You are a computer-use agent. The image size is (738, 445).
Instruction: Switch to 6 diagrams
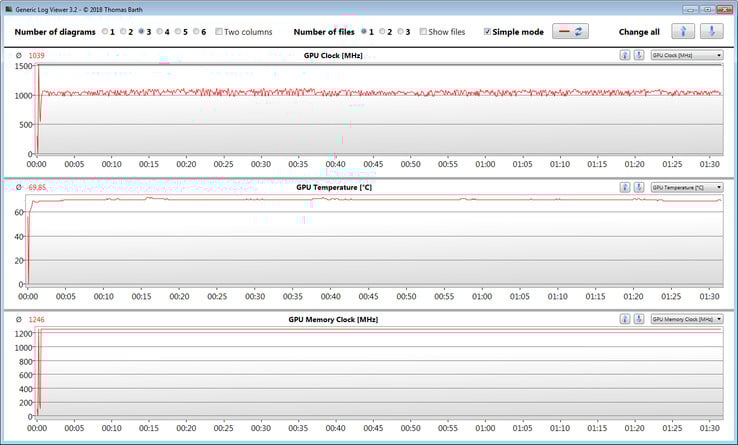coord(196,32)
